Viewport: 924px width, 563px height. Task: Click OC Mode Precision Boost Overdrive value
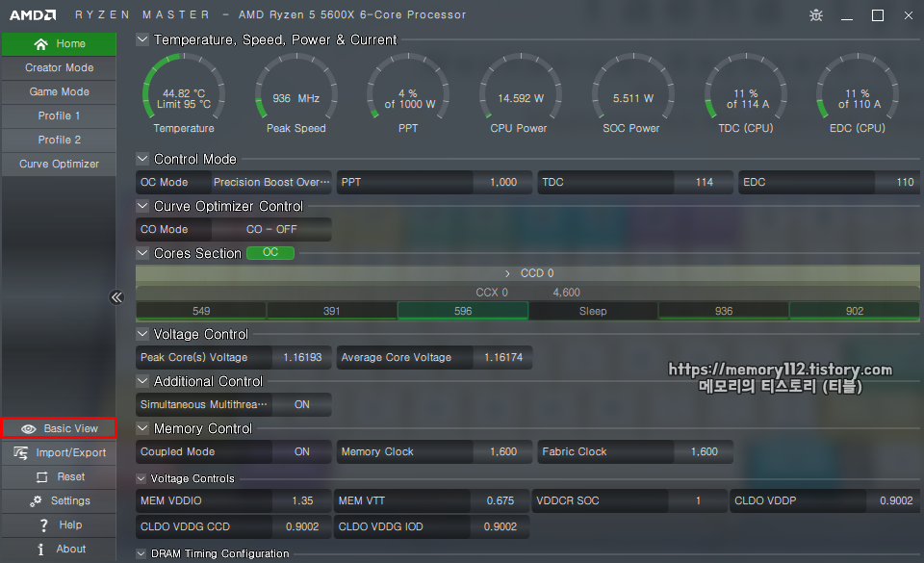click(271, 183)
